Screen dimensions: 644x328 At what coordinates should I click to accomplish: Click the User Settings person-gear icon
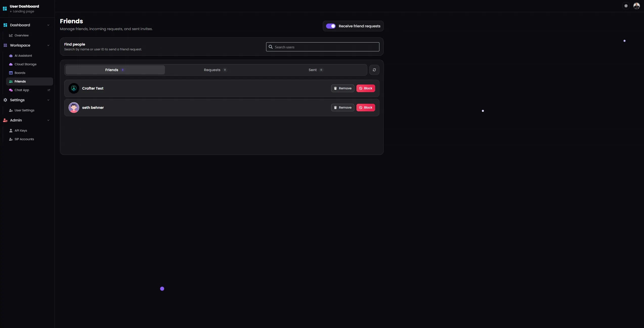coord(11,110)
